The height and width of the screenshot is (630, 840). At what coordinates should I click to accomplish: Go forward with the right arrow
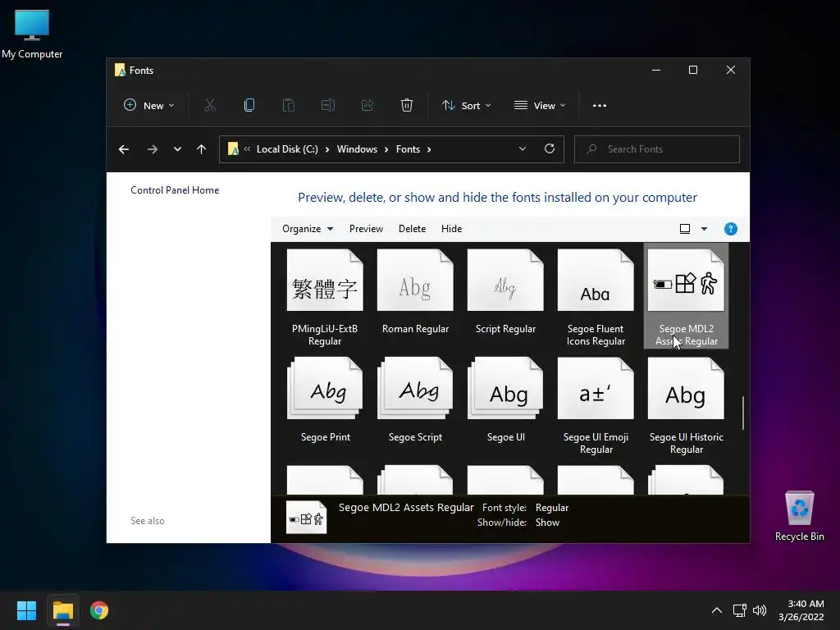[153, 149]
